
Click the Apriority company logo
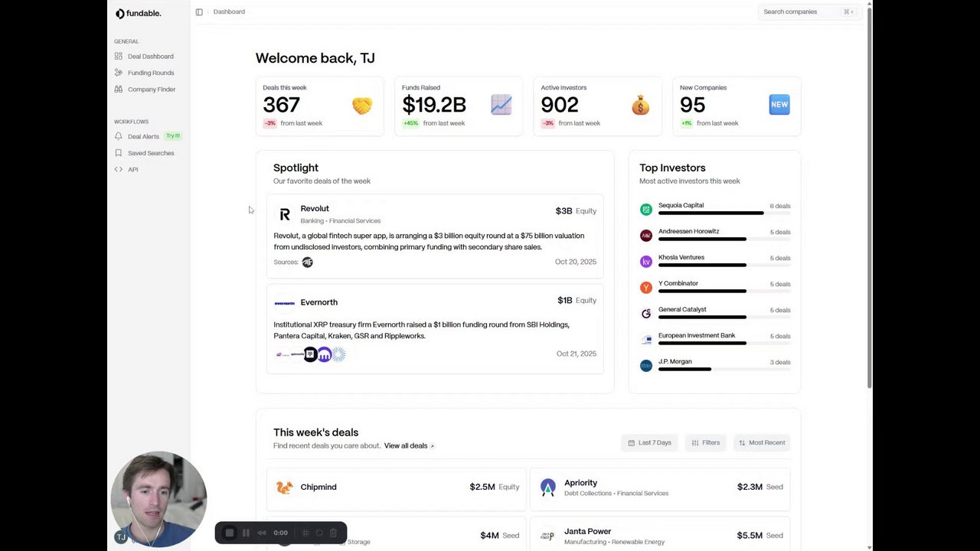click(547, 487)
